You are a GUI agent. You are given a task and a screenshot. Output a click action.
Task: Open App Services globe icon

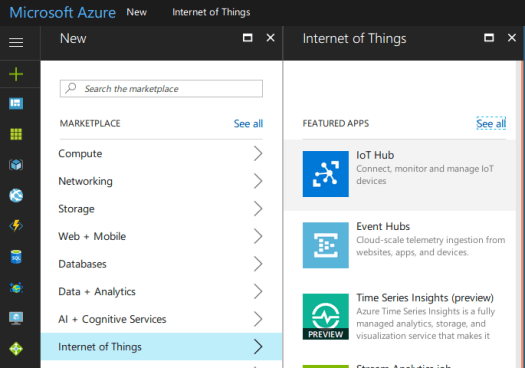[x=16, y=196]
